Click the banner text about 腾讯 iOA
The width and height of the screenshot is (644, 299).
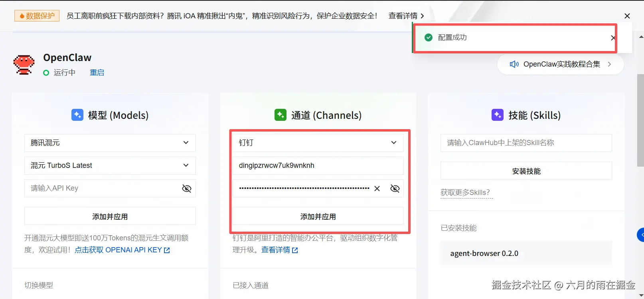click(x=222, y=16)
